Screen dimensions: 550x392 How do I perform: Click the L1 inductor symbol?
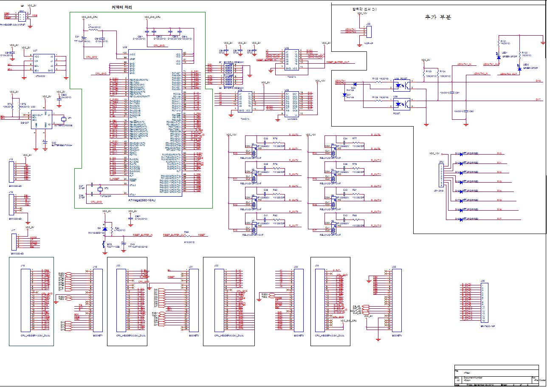tap(93, 31)
